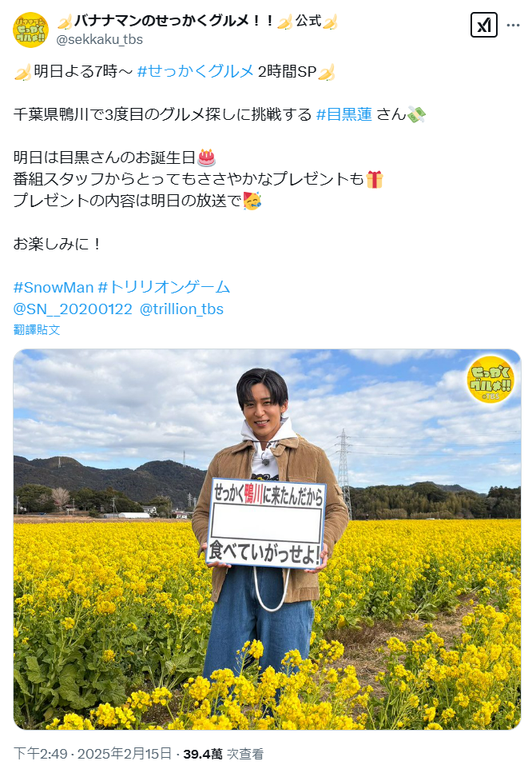
Task: Click the party face emoji
Action: tap(252, 201)
